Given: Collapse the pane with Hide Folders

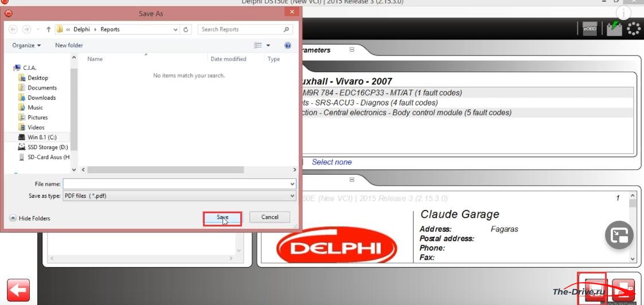Looking at the screenshot, I should [x=30, y=218].
